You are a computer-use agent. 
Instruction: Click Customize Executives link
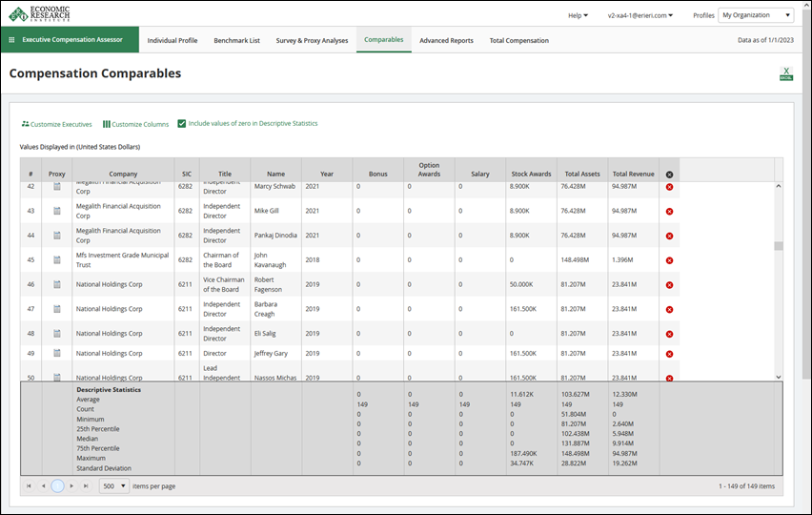tap(56, 124)
